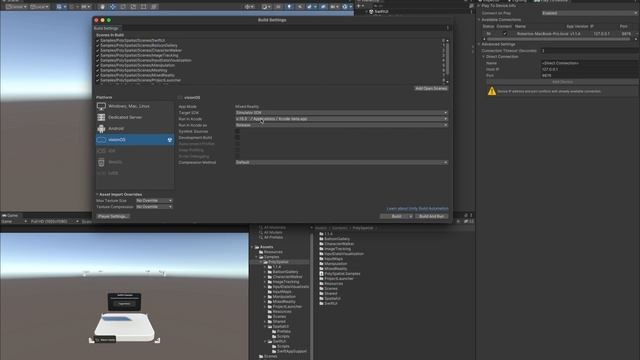Toggle Connect checkbox for MacBook connection
Viewport: 640px width, 360px height.
coord(505,34)
